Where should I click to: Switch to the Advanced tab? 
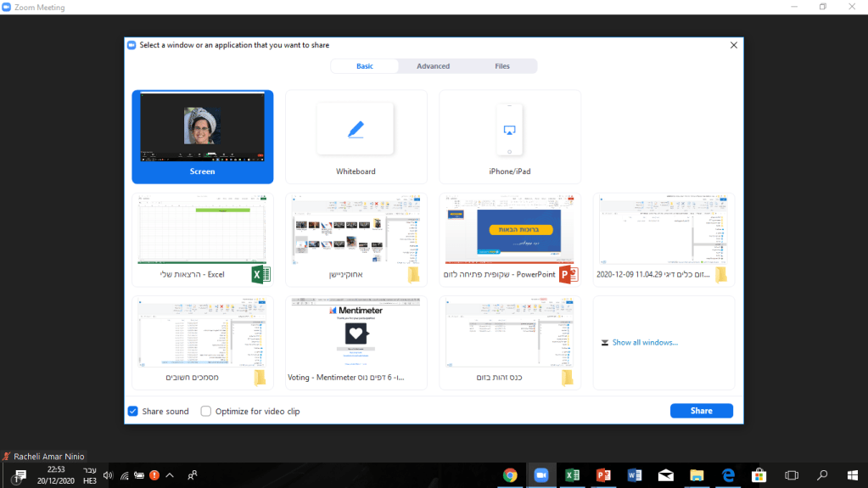click(433, 66)
